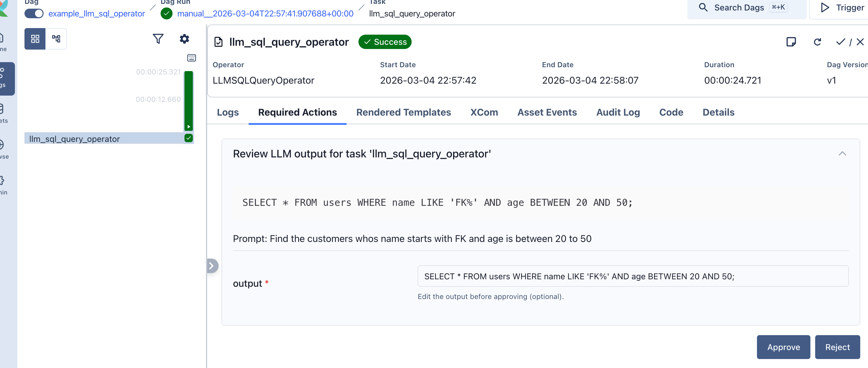Toggle pause for example_llm_sql_operator Dag

pos(34,13)
